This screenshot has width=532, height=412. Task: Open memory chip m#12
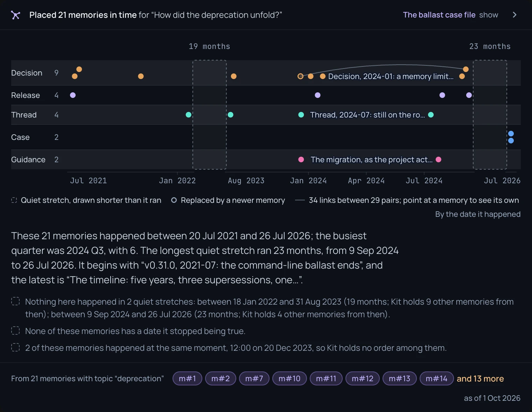363,378
